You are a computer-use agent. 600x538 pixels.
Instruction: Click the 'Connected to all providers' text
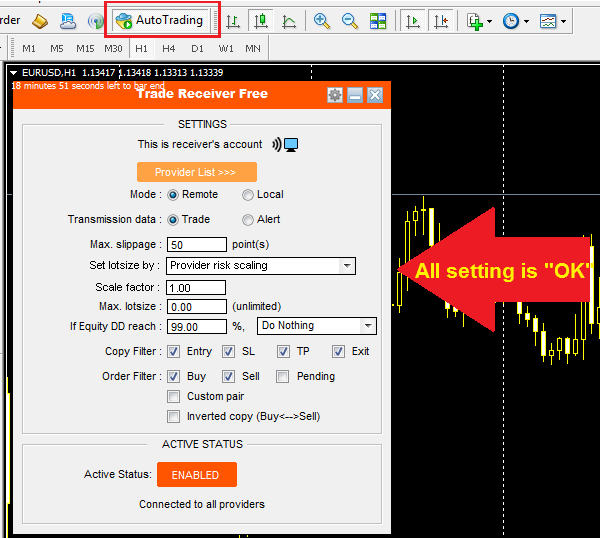pyautogui.click(x=202, y=504)
